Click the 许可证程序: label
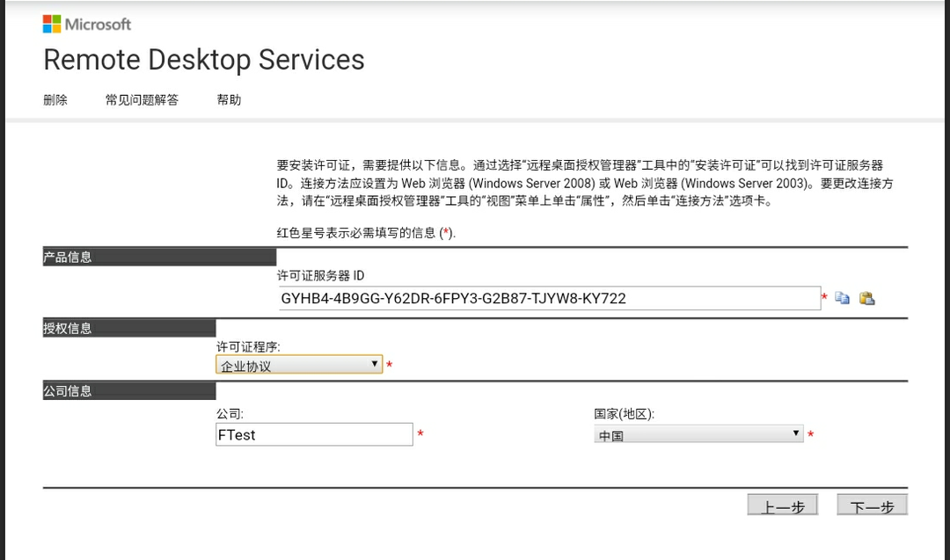 248,347
